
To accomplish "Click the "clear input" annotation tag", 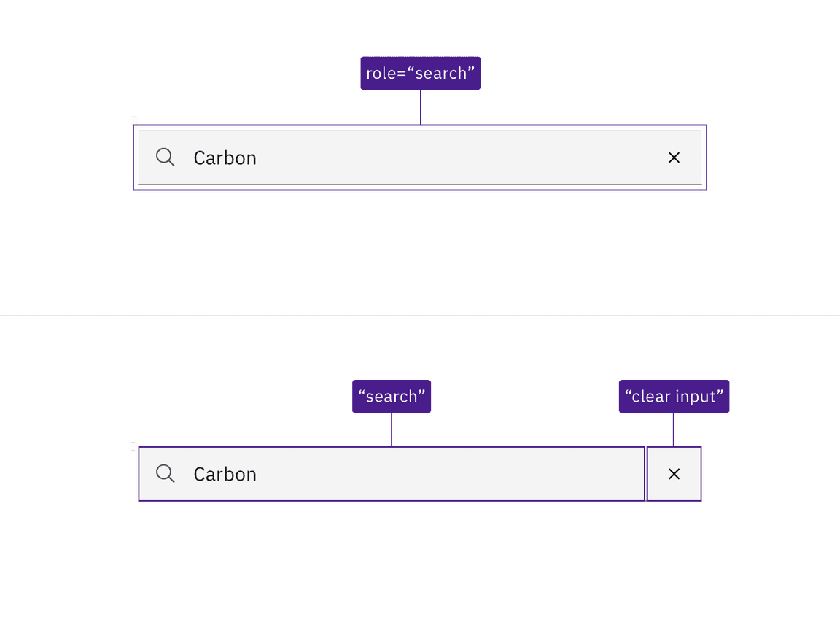I will click(x=674, y=397).
